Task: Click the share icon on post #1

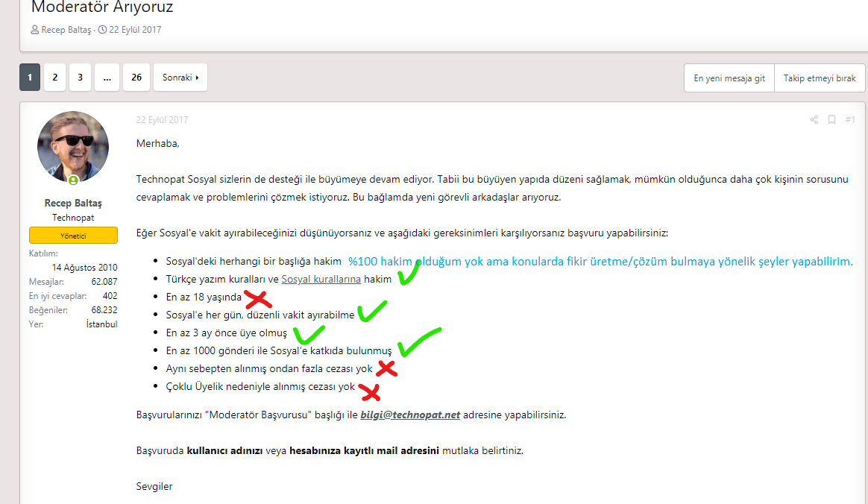Action: pos(814,119)
